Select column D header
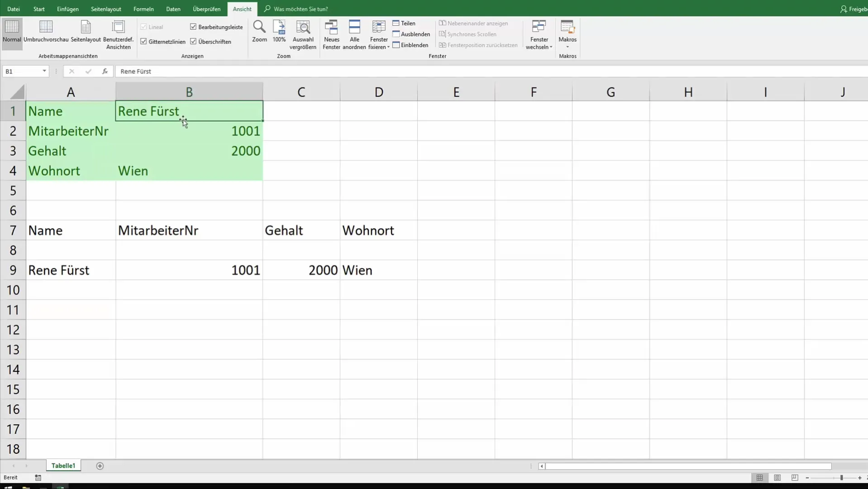This screenshot has height=489, width=868. pyautogui.click(x=379, y=92)
